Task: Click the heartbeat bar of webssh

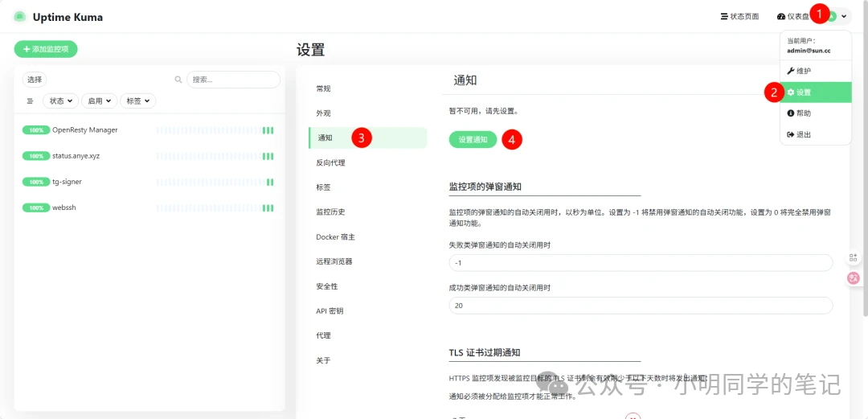Action: [215, 207]
